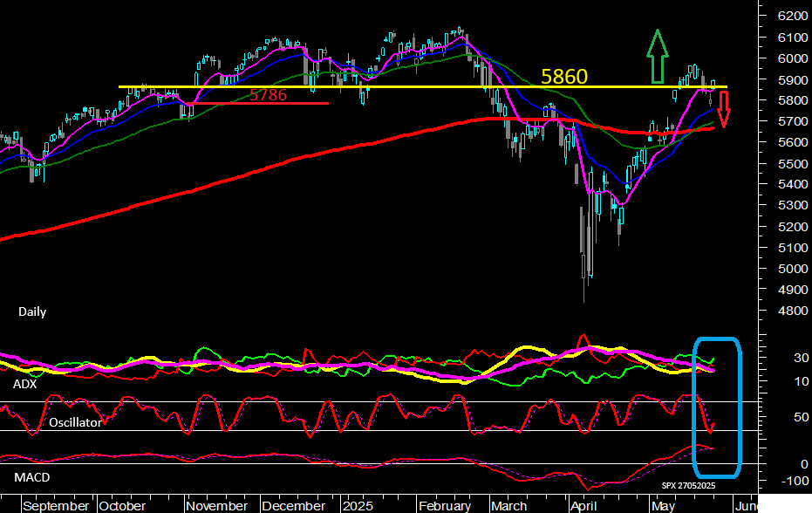Select the February time axis label
Viewport: 812px width, 513px height.
[444, 506]
